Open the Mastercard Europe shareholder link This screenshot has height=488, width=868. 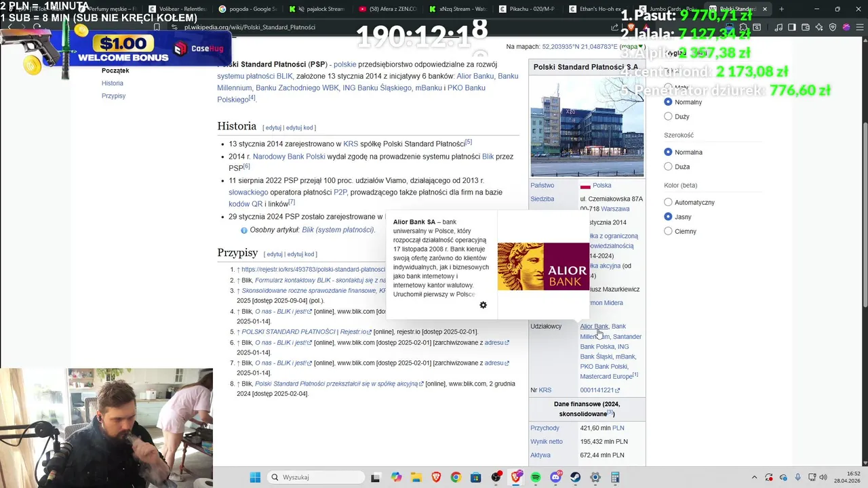pos(606,377)
